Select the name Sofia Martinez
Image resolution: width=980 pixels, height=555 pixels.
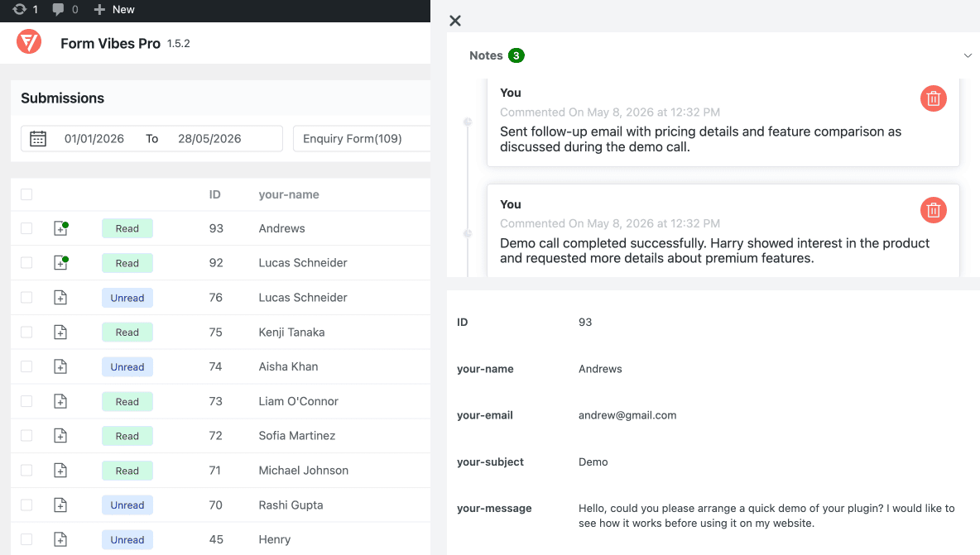click(297, 436)
